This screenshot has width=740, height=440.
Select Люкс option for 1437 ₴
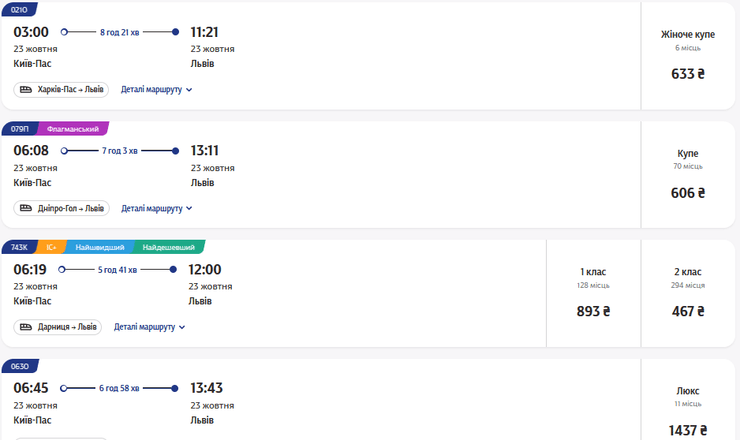point(687,410)
